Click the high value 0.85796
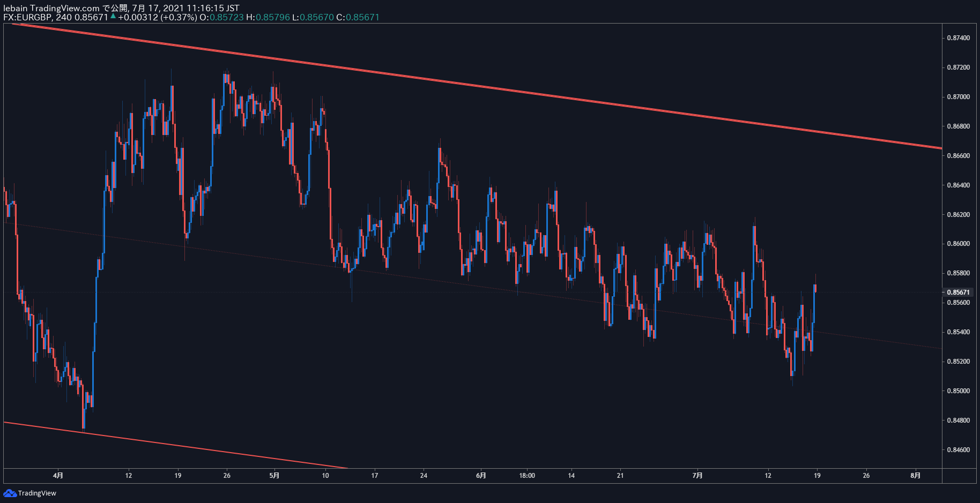 273,17
